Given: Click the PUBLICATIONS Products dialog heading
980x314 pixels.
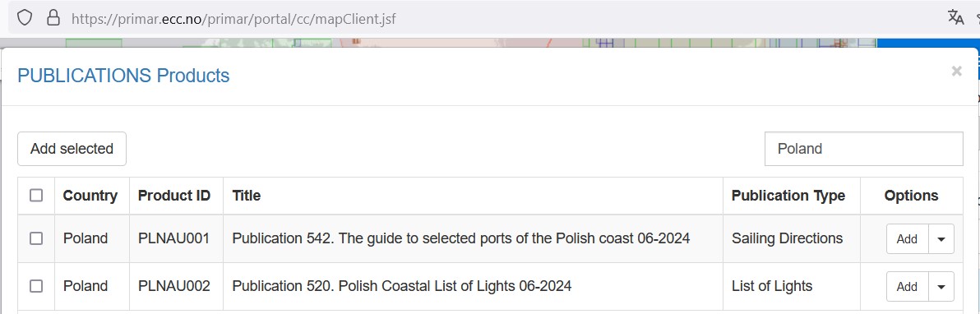Looking at the screenshot, I should coord(123,76).
